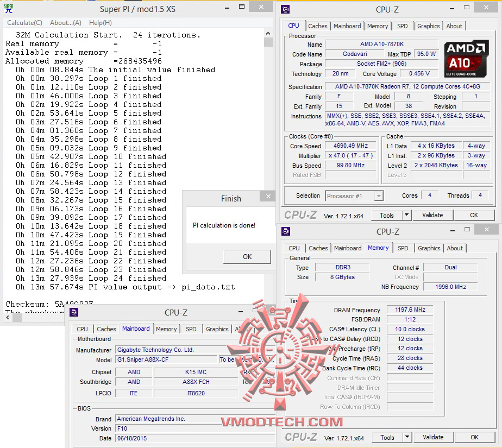Image resolution: width=502 pixels, height=448 pixels.
Task: Switch to SPD tab in top CPU-Z window
Action: click(x=403, y=26)
